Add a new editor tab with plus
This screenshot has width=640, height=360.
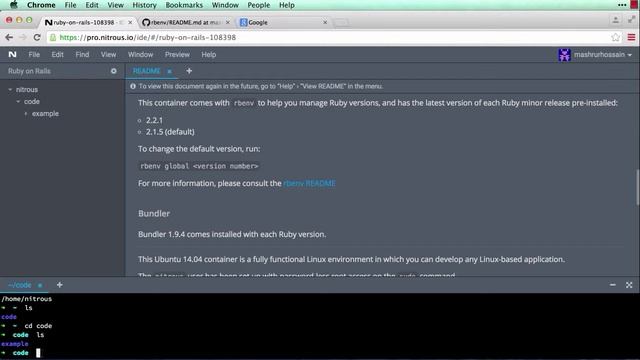(x=189, y=71)
